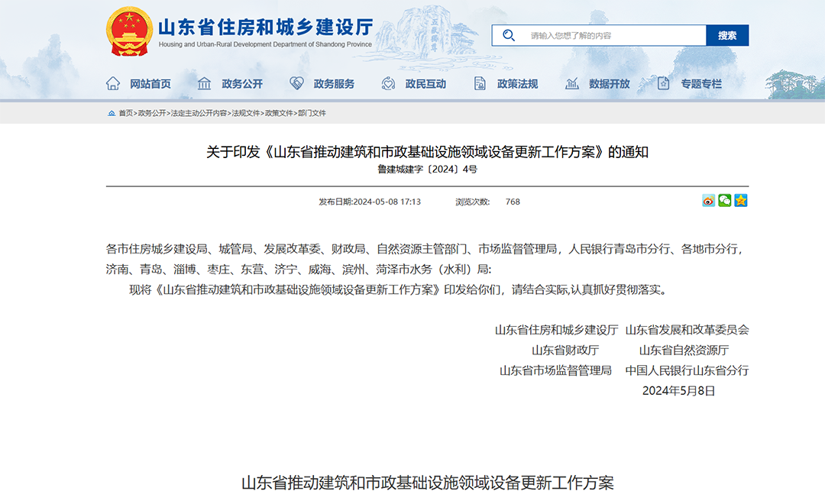Share to Qzone using star icon

(x=739, y=200)
